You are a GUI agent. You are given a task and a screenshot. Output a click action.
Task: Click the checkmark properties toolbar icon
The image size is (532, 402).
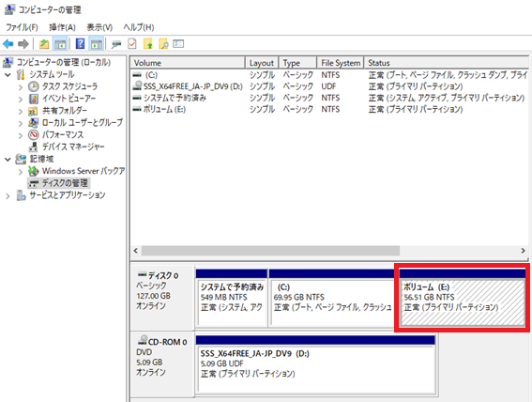point(132,44)
